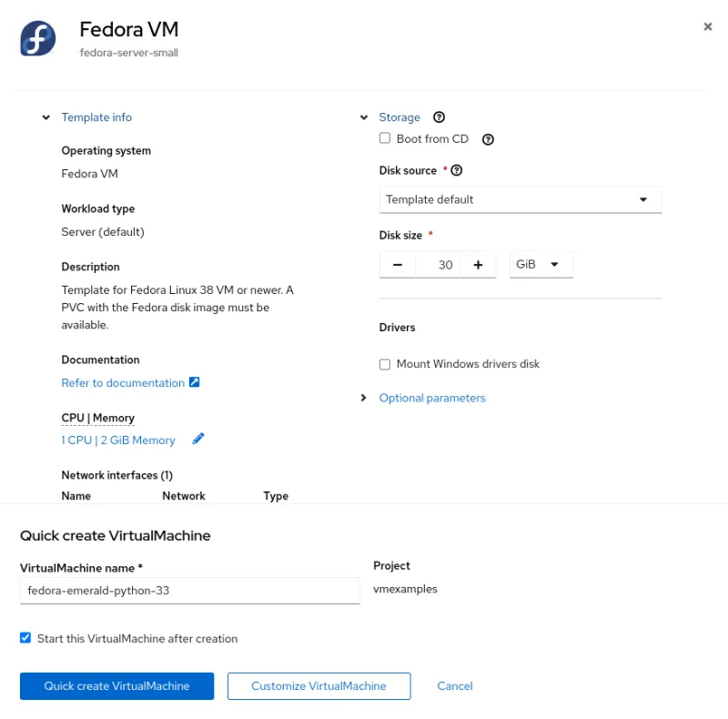728x719 pixels.
Task: Check Mount Windows drivers disk
Action: (x=385, y=363)
